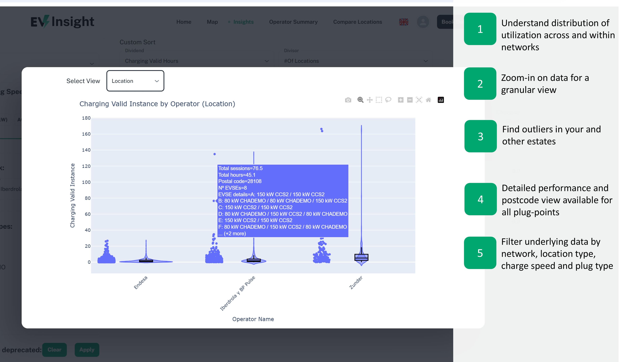
Task: Click the 100 y-axis tick label
Action: (x=86, y=182)
